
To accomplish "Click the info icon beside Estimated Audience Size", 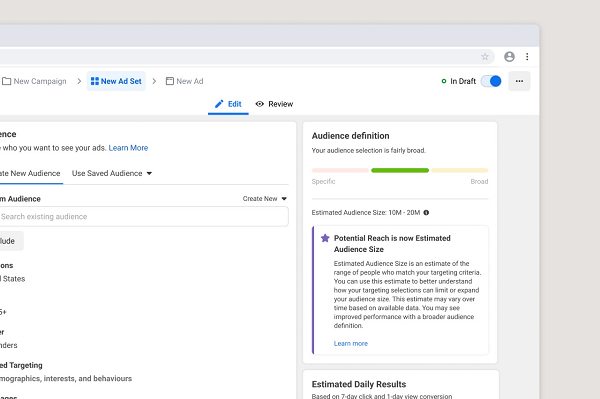I will (x=426, y=213).
